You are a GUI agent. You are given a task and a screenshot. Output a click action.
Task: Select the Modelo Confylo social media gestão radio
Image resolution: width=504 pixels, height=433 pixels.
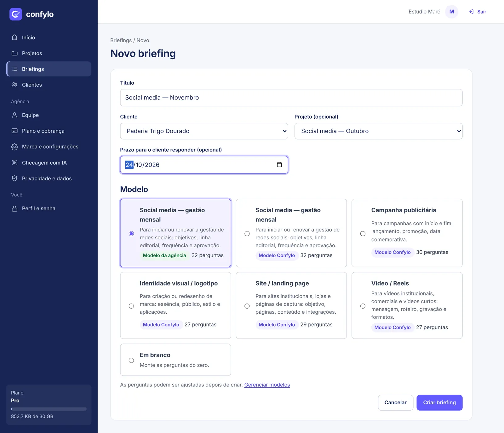247,234
